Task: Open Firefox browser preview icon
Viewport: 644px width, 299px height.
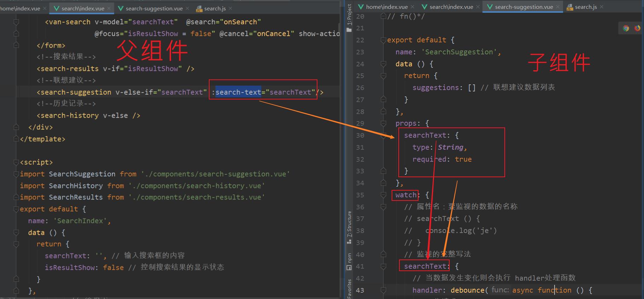Action: click(x=637, y=28)
